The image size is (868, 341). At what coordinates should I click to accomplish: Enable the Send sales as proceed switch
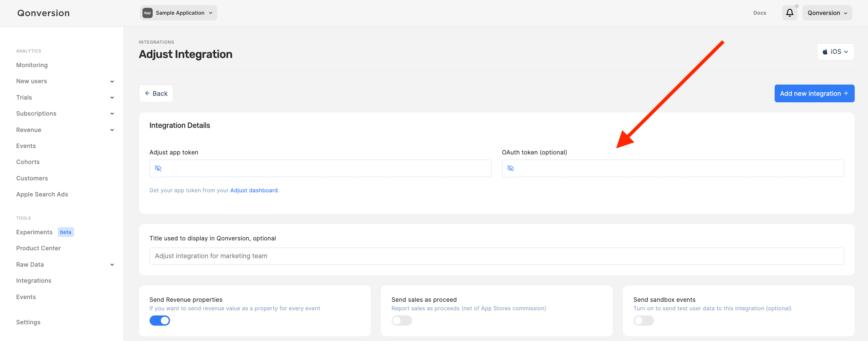(x=402, y=321)
